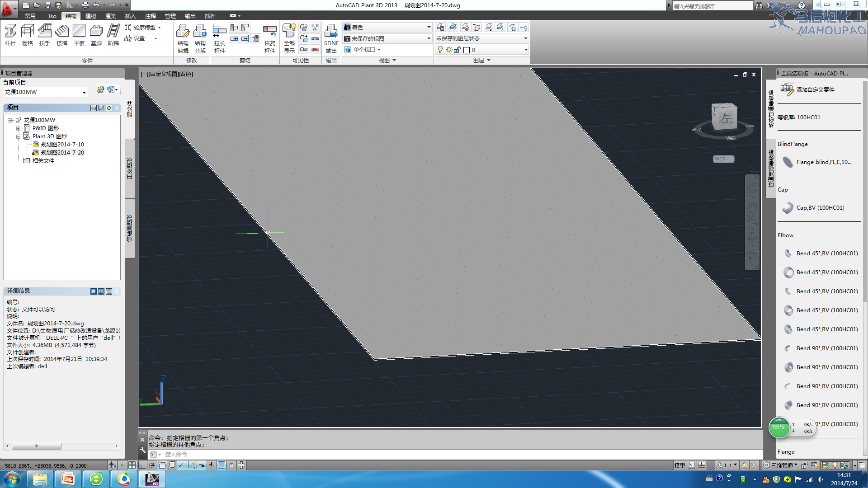The image size is (868, 488).
Task: Toggle toolbar lock icon in status bar
Action: coord(805,465)
